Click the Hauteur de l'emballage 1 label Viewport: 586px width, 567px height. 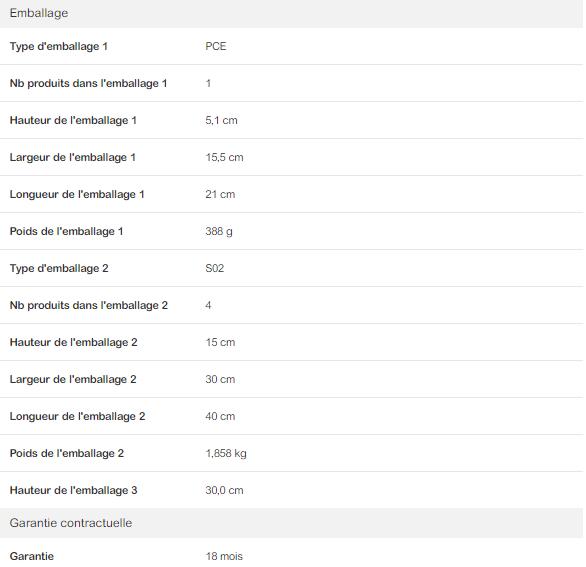pos(73,120)
